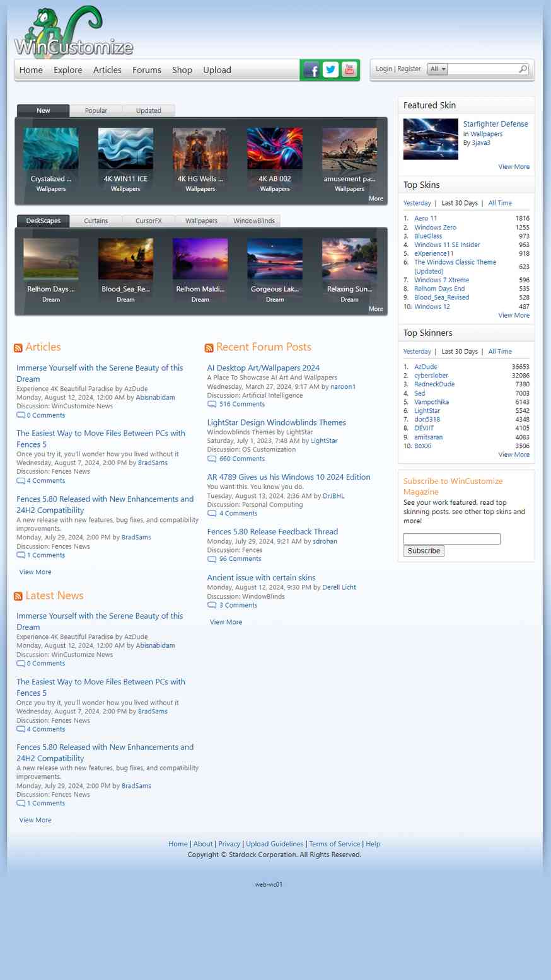Viewport: 551px width, 980px height.
Task: Click the comment bubble icon beside 516 Comments
Action: coord(212,404)
